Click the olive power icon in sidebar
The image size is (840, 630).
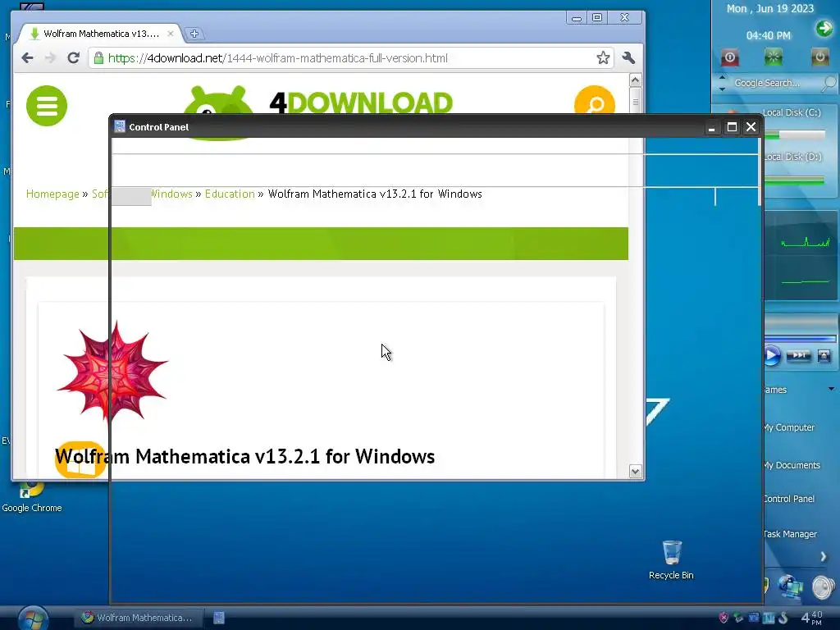(x=819, y=57)
